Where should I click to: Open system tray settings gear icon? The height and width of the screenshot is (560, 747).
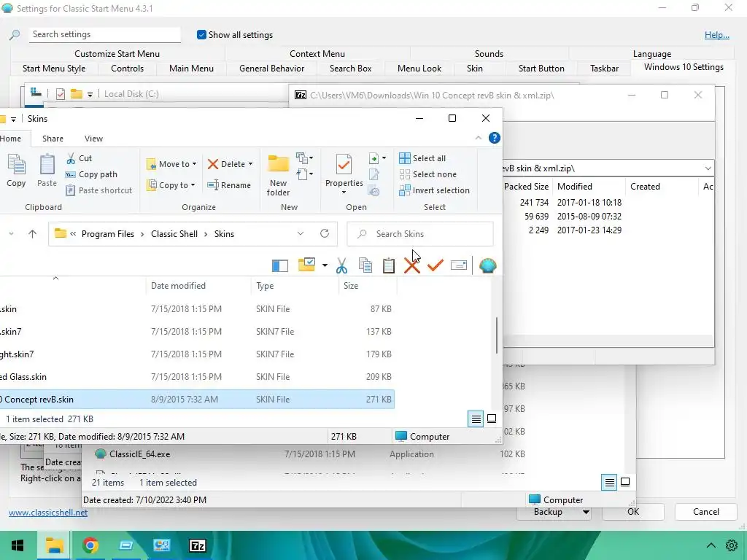(x=732, y=545)
